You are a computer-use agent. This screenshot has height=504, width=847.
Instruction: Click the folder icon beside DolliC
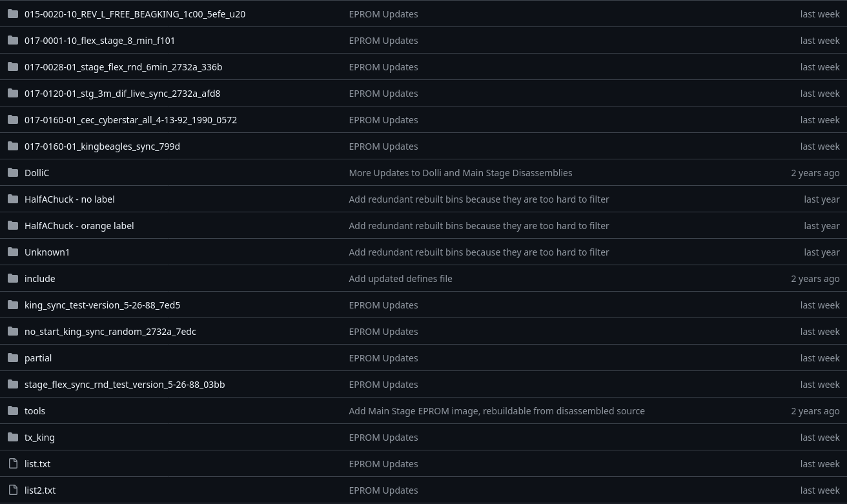click(13, 172)
